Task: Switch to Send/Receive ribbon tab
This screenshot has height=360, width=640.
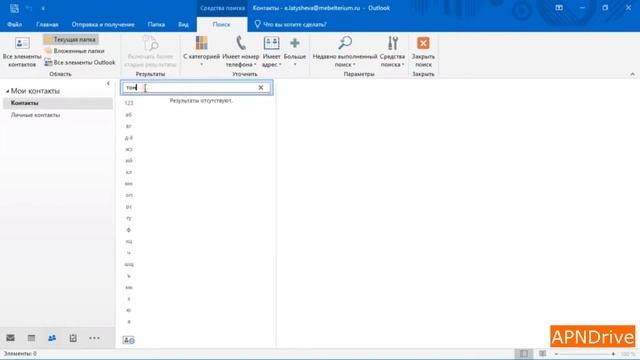Action: pyautogui.click(x=103, y=24)
